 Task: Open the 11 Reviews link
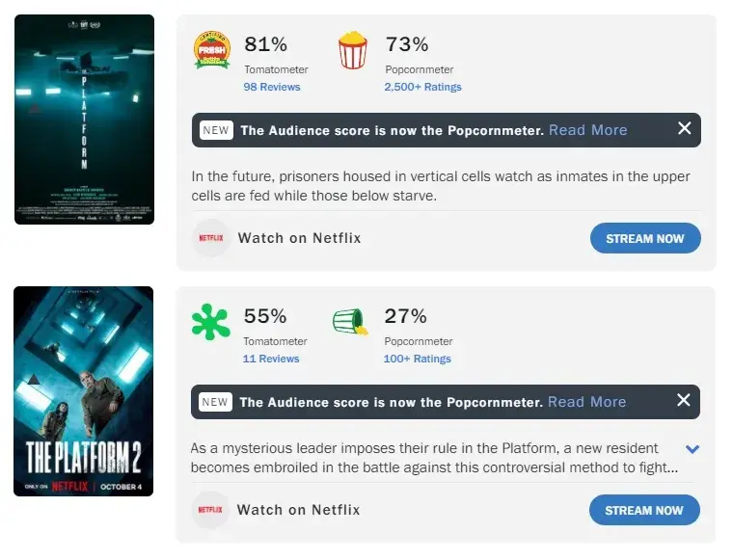pyautogui.click(x=271, y=359)
